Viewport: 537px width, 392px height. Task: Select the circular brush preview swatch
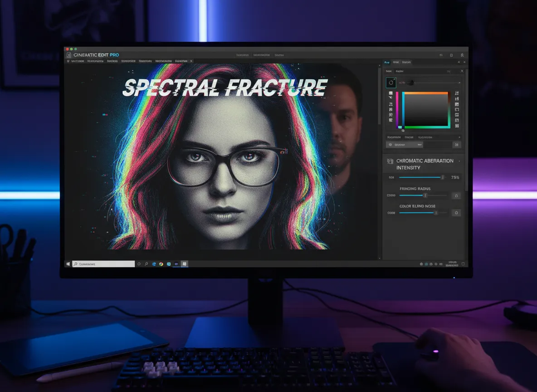tap(391, 83)
